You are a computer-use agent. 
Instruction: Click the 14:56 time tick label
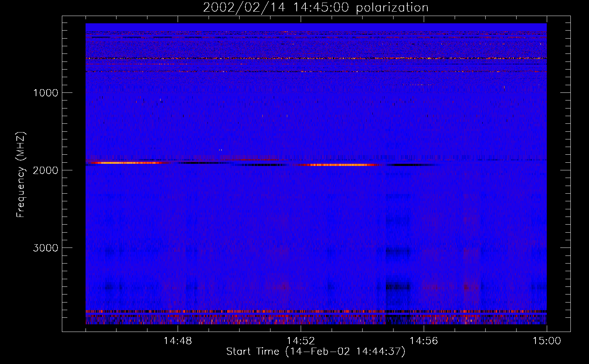424,341
